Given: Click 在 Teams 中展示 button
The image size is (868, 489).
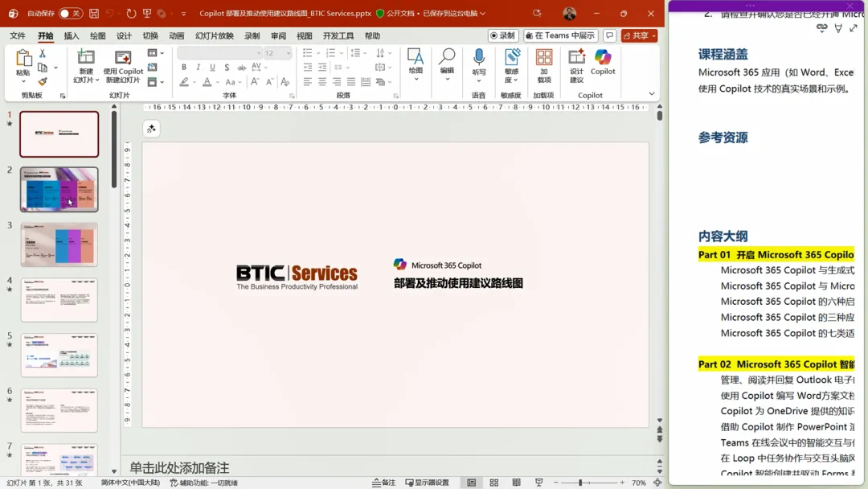Looking at the screenshot, I should point(560,35).
